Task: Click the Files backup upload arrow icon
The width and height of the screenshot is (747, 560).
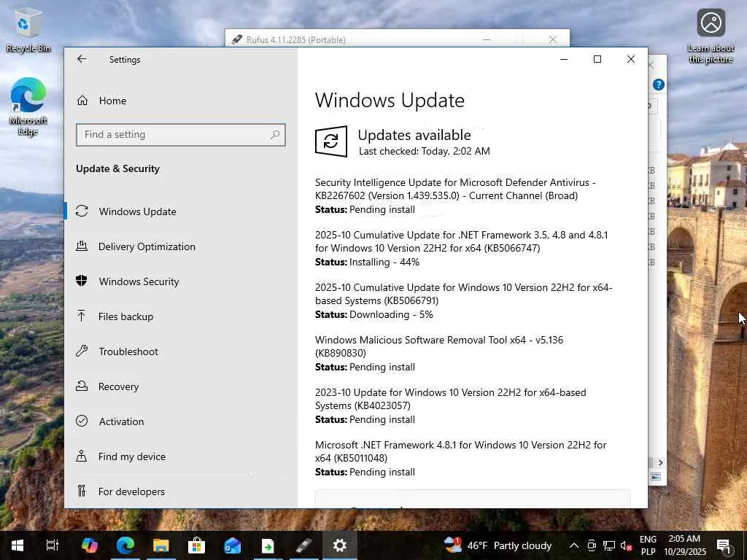Action: (82, 316)
